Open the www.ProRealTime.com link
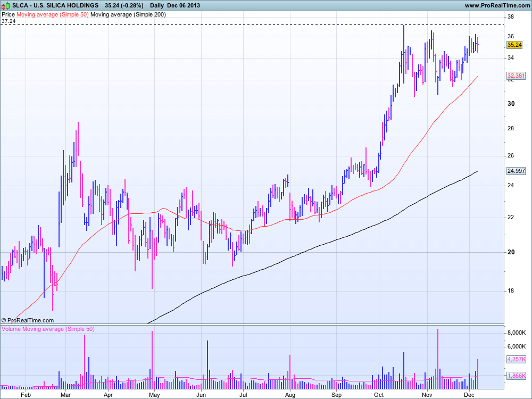 coord(497,5)
